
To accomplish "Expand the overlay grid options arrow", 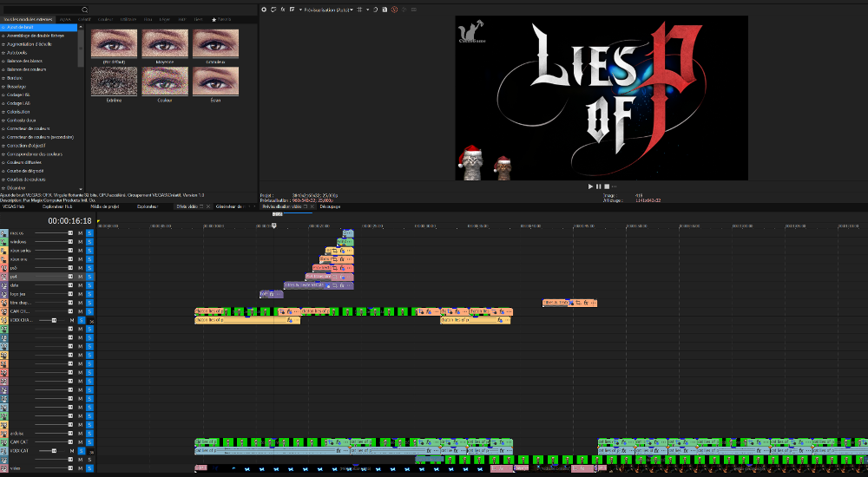I will [366, 9].
